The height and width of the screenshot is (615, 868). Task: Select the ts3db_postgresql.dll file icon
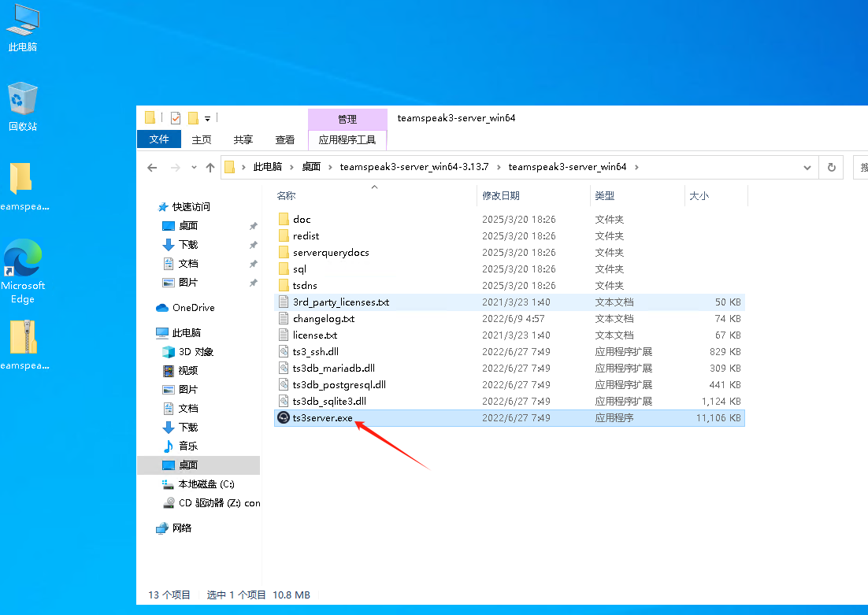point(284,385)
